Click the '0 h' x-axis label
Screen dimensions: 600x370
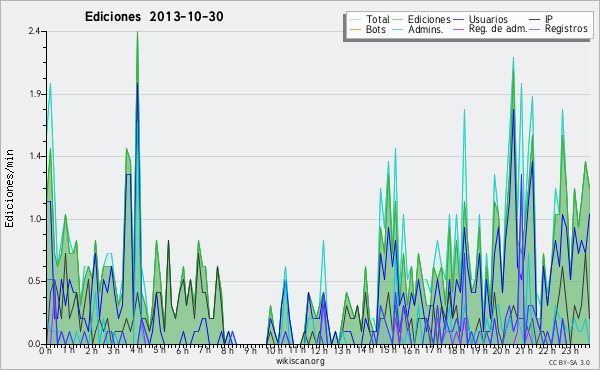46,351
